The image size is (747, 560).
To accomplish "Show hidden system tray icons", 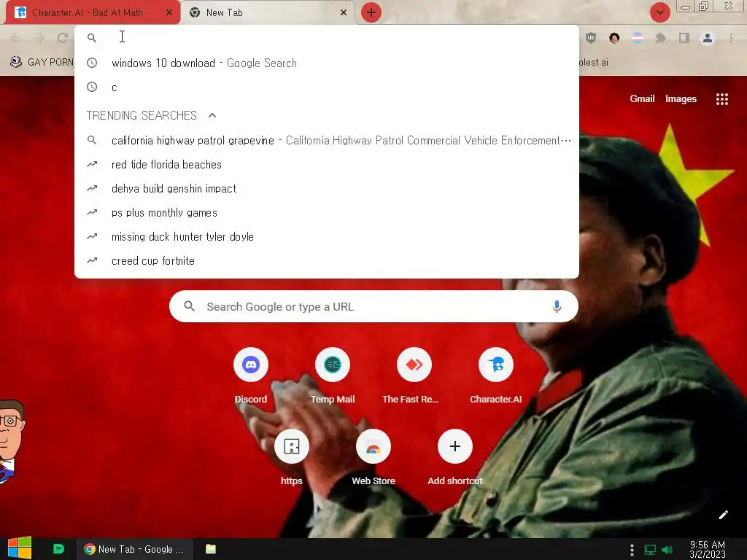I will click(632, 550).
